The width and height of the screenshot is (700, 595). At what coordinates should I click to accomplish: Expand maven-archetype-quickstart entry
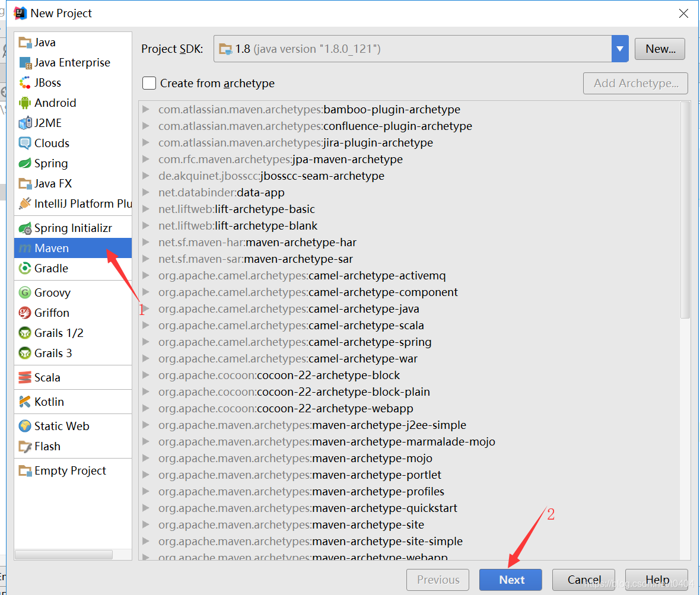coord(145,508)
